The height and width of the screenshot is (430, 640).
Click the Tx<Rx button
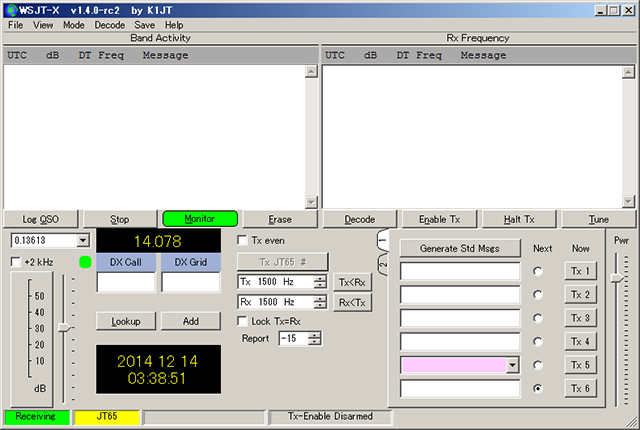(x=352, y=282)
